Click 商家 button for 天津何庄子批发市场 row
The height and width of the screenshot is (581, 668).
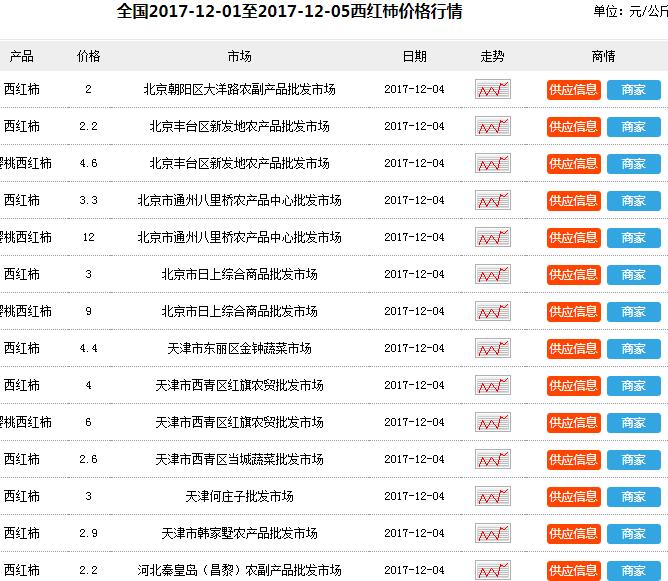633,497
